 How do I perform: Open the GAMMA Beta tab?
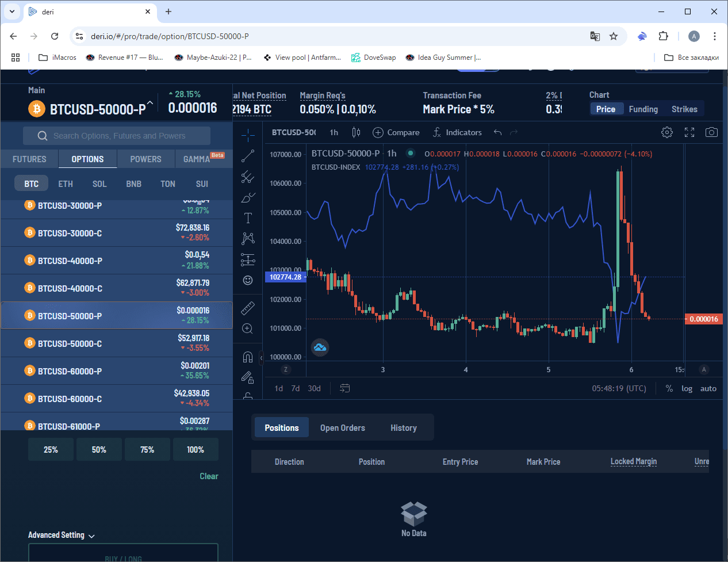point(204,159)
